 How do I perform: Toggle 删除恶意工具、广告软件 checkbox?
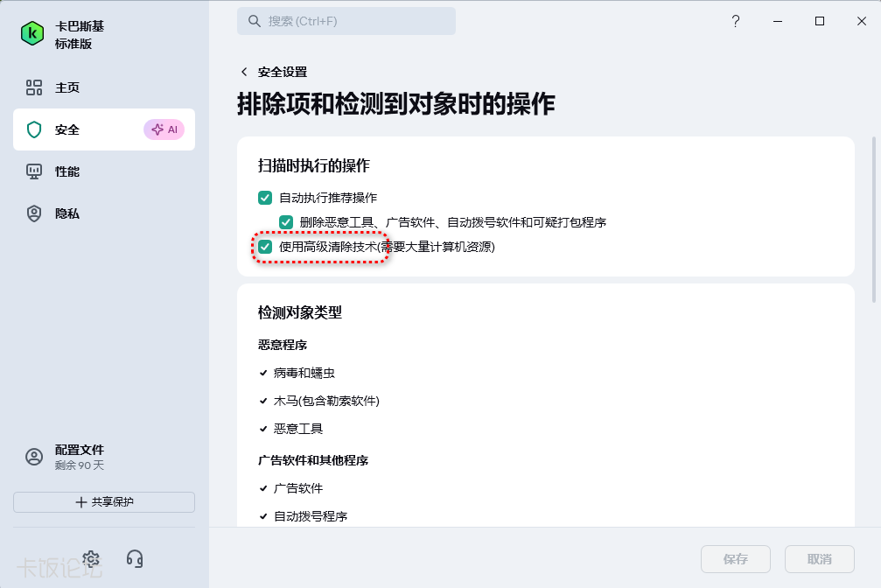coord(286,222)
